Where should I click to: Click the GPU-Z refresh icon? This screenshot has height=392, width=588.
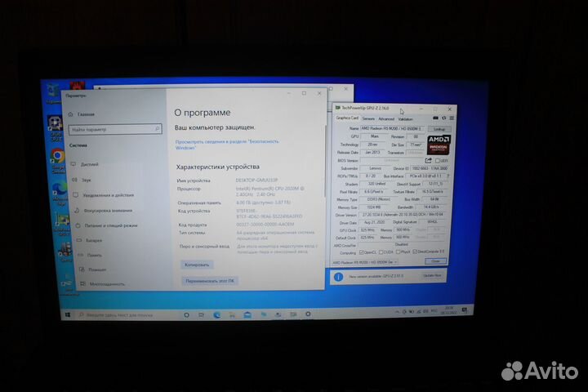(443, 118)
